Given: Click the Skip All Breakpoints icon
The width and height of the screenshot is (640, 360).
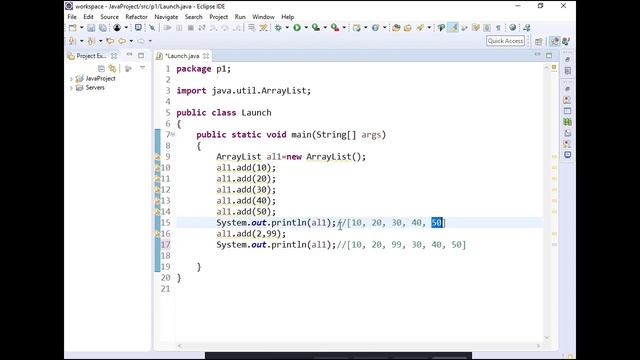Looking at the screenshot, I should [x=152, y=27].
